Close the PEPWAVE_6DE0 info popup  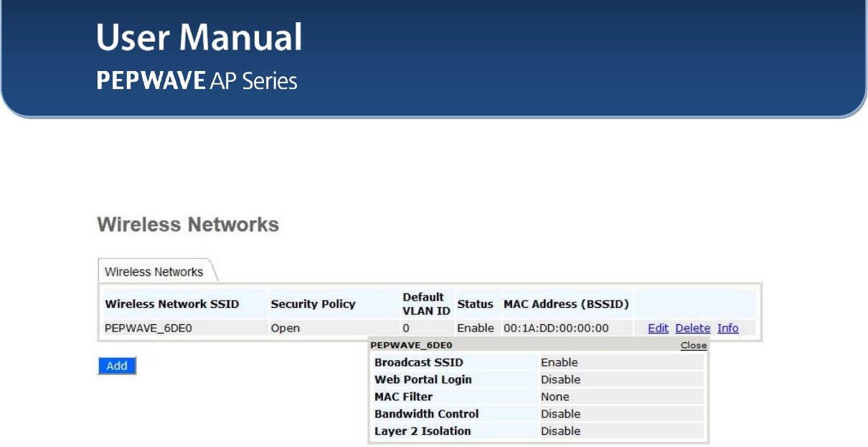coord(694,345)
